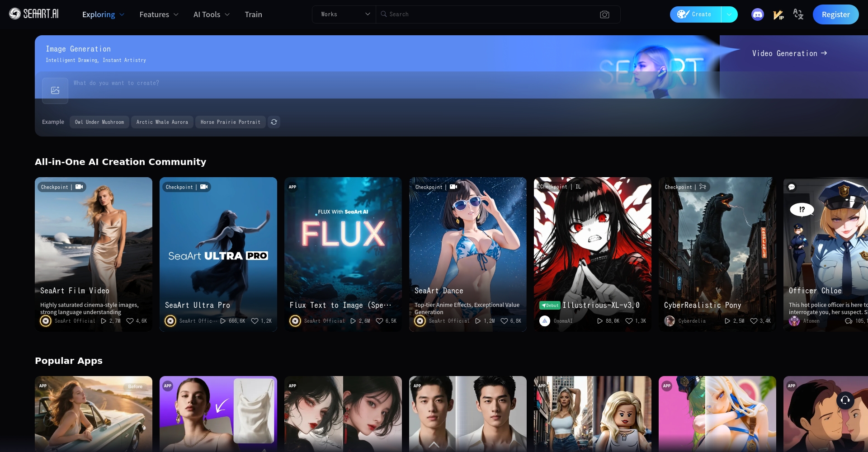Click the Create button

click(x=695, y=14)
